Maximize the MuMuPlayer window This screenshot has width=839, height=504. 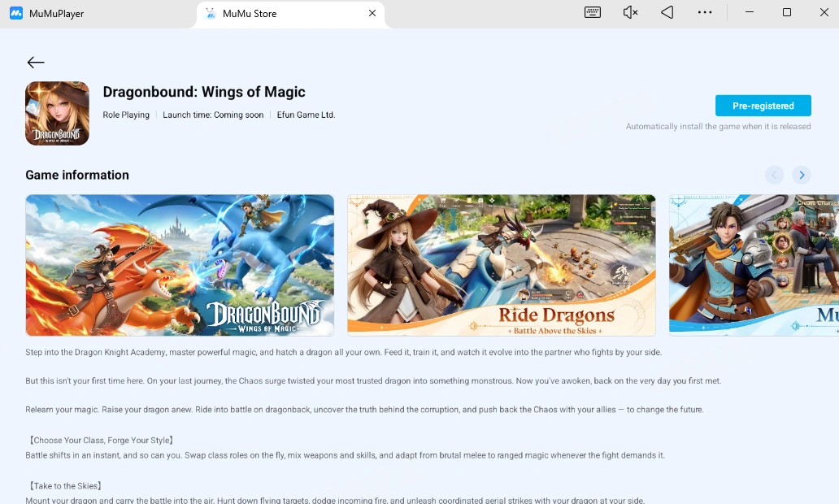787,12
